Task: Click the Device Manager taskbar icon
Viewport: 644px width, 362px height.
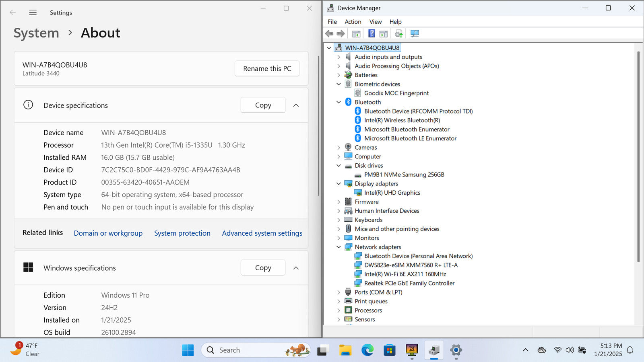Action: [x=434, y=350]
